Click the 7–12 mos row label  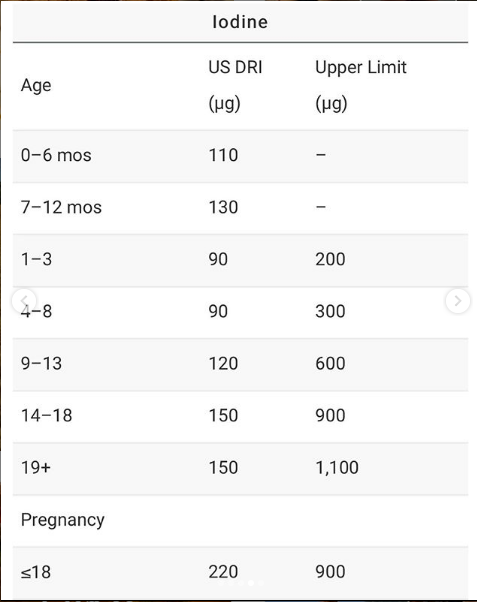pos(61,208)
